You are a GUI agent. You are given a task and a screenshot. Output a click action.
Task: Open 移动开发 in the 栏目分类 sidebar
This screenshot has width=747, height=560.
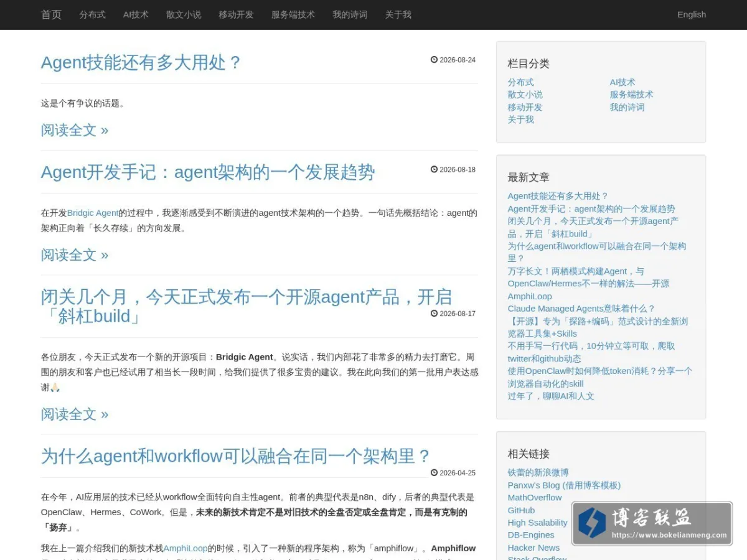coord(525,107)
